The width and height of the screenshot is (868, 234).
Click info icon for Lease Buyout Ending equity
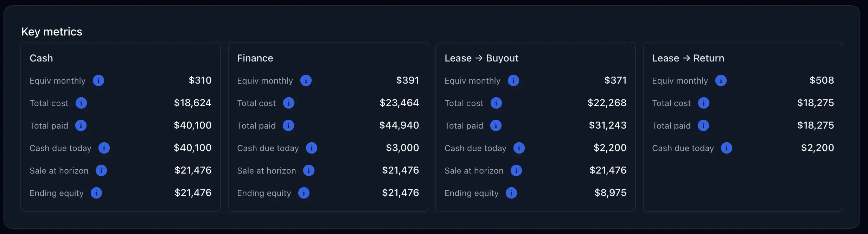pyautogui.click(x=511, y=193)
